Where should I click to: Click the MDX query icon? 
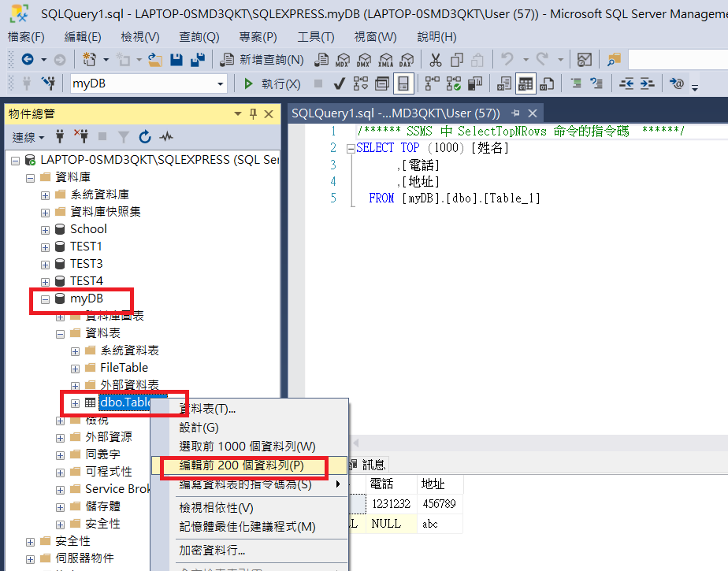pyautogui.click(x=343, y=60)
